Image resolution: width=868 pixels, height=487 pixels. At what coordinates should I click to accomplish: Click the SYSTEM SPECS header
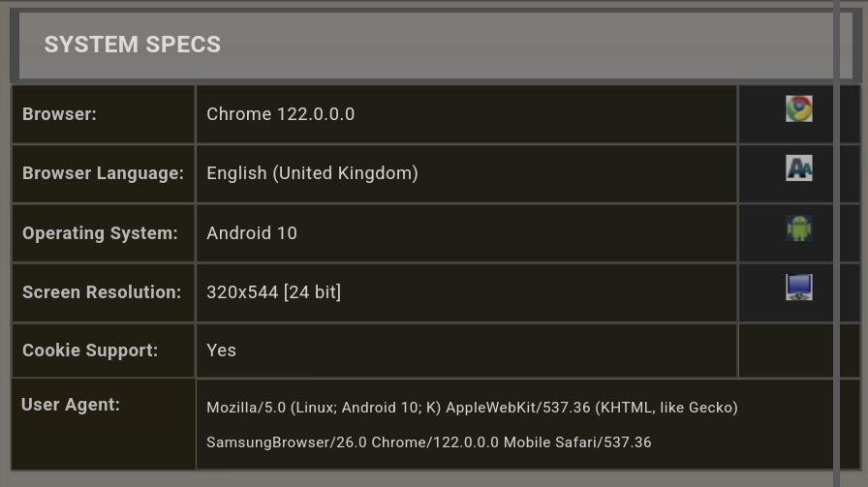133,45
